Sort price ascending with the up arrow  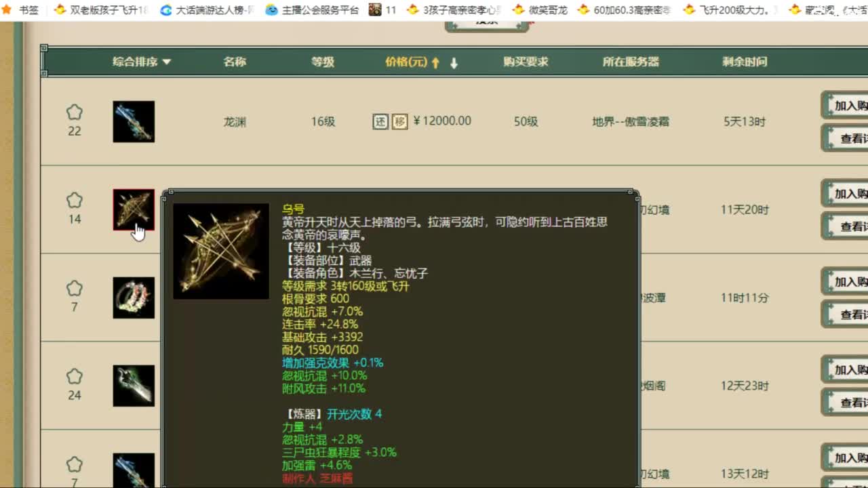pos(435,62)
